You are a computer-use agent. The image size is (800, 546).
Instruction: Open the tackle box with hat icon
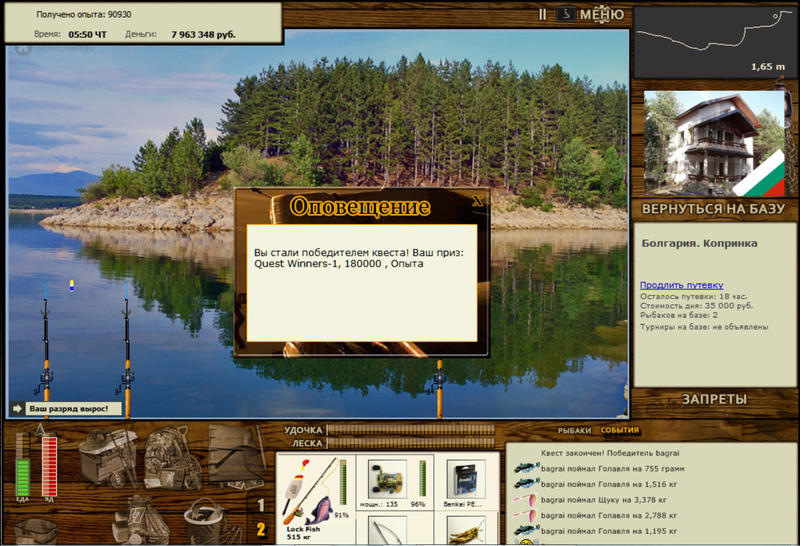(109, 457)
